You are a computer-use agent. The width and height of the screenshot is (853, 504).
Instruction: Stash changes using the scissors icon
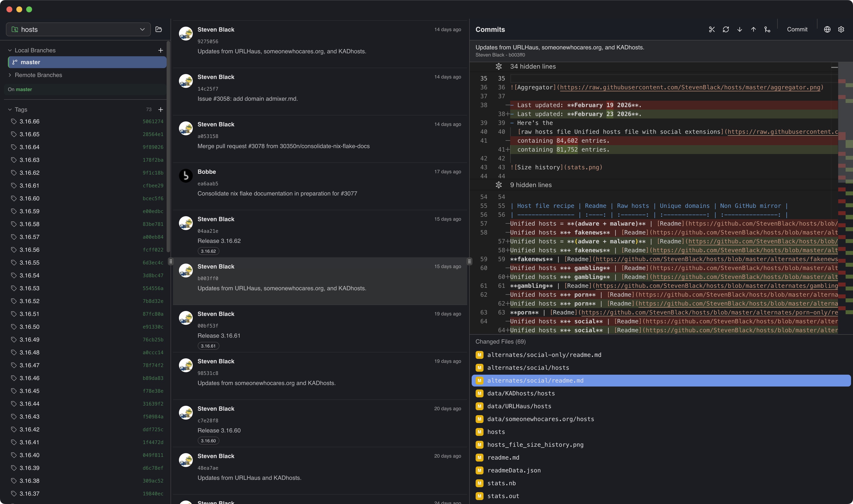712,29
